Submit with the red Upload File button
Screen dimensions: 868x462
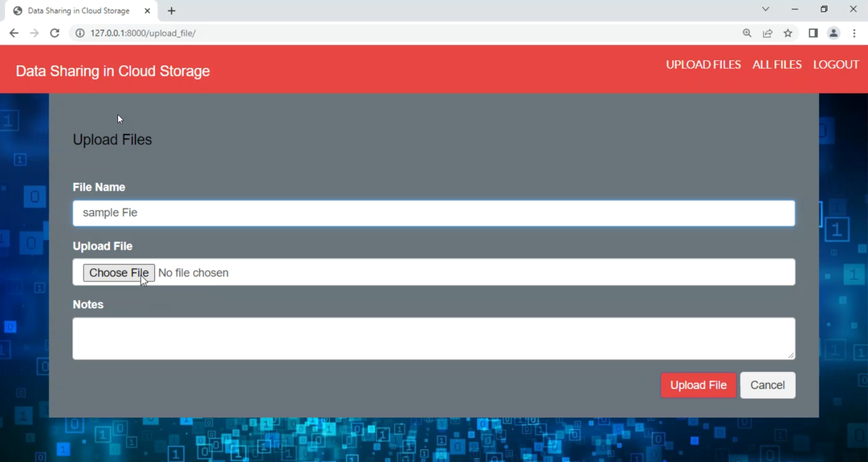click(698, 385)
